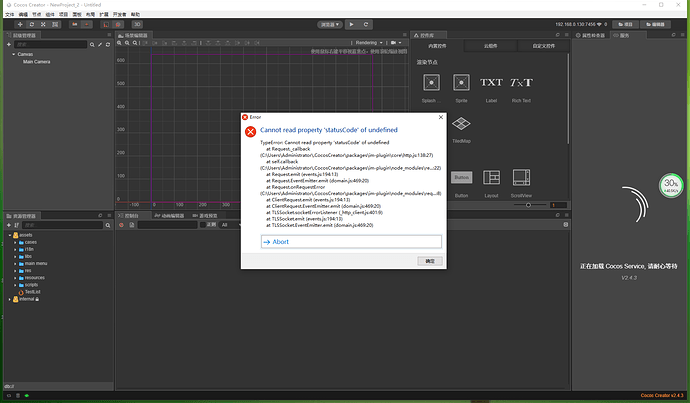
Task: Select the Rotate transform tool
Action: pos(32,25)
